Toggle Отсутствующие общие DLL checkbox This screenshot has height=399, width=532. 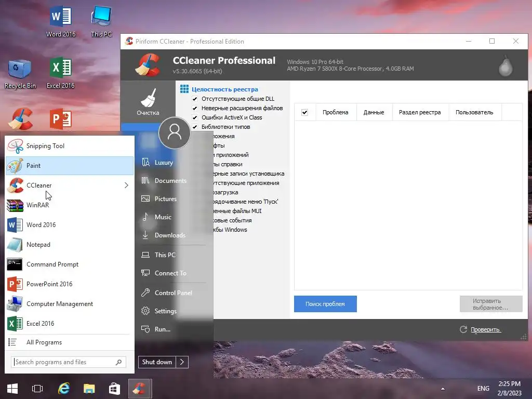pos(195,99)
